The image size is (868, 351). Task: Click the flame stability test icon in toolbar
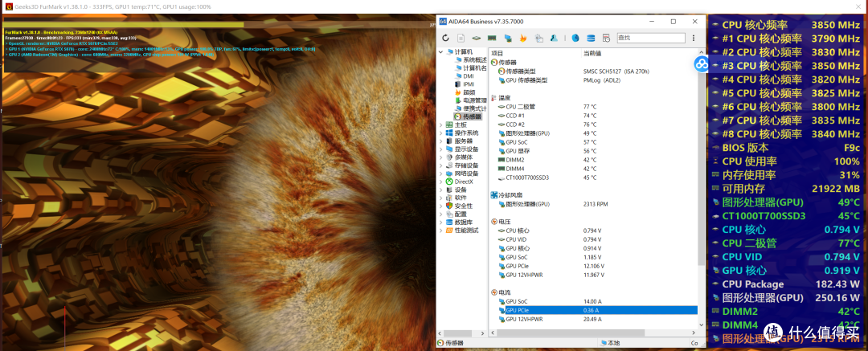523,39
